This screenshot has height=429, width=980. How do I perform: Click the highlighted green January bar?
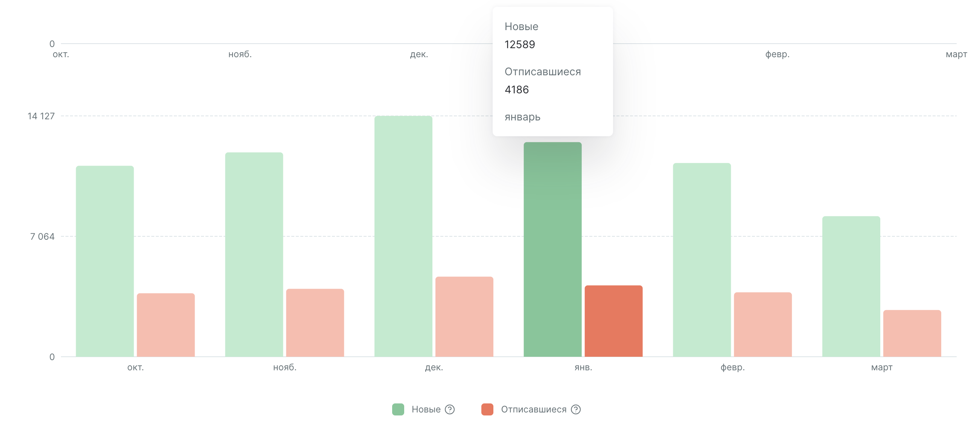pyautogui.click(x=552, y=249)
